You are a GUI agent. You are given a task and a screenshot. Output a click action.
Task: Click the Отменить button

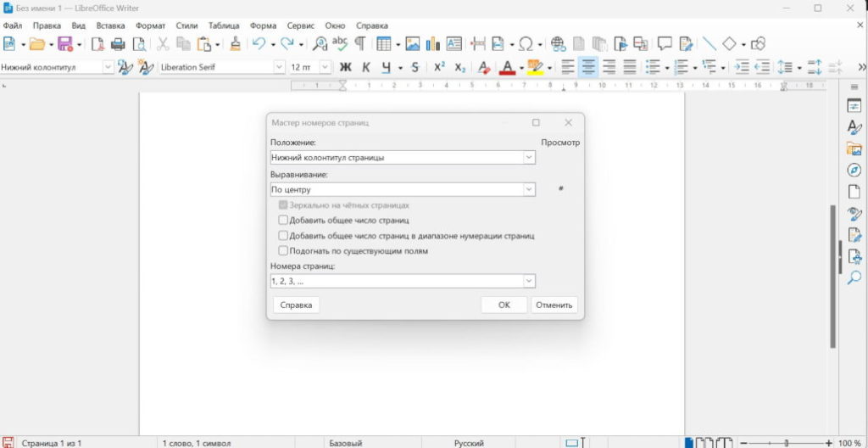point(554,305)
